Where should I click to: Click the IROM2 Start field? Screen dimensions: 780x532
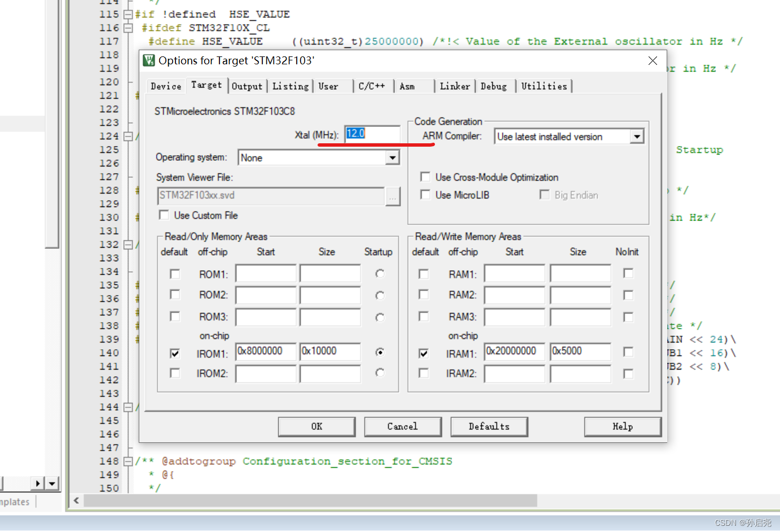[x=266, y=373]
